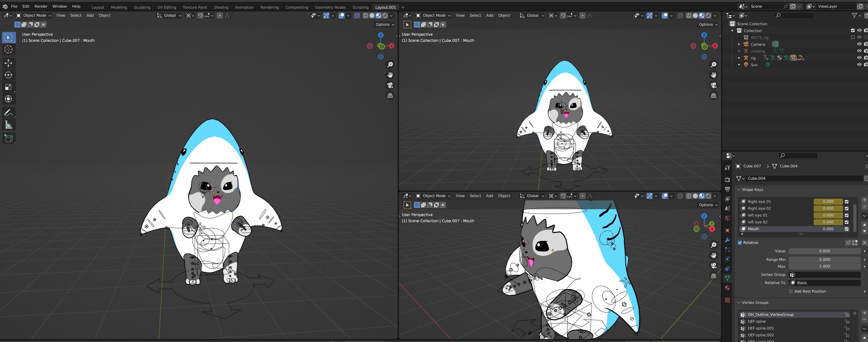Toggle Relative shape keys checkbox

pos(740,243)
